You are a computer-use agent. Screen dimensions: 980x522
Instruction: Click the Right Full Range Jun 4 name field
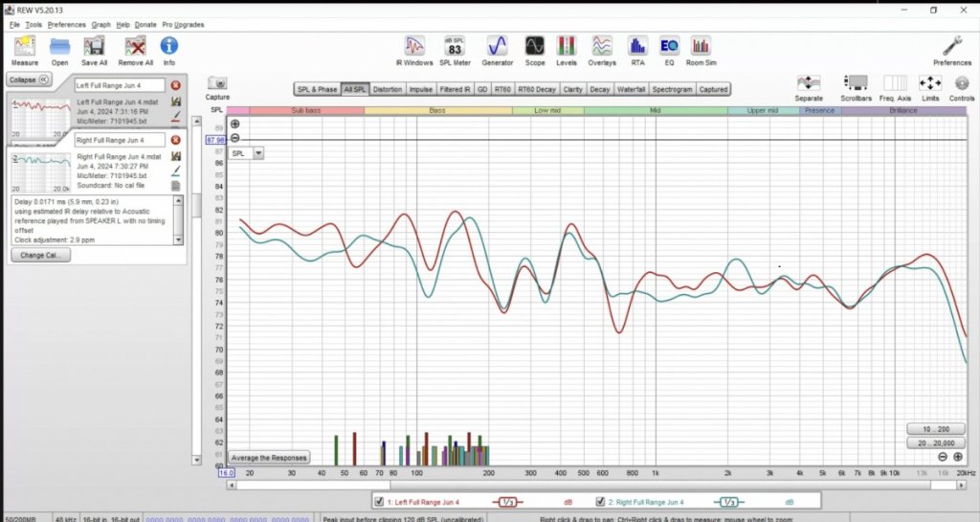(x=120, y=140)
